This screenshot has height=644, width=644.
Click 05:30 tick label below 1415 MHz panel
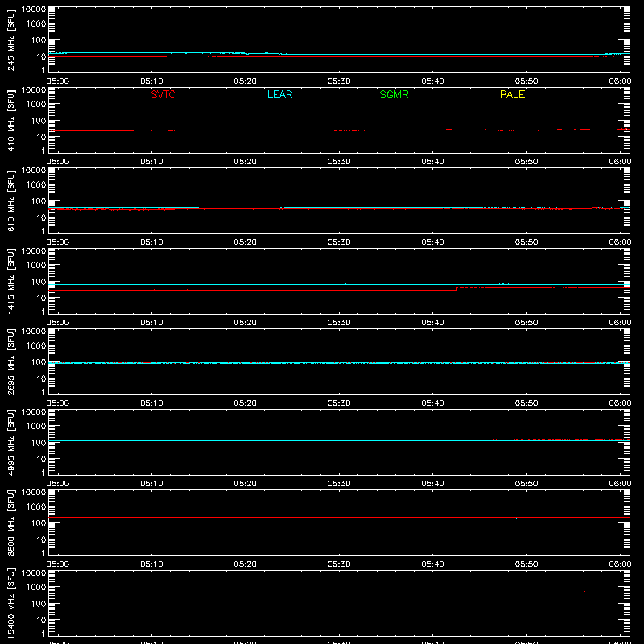(339, 323)
